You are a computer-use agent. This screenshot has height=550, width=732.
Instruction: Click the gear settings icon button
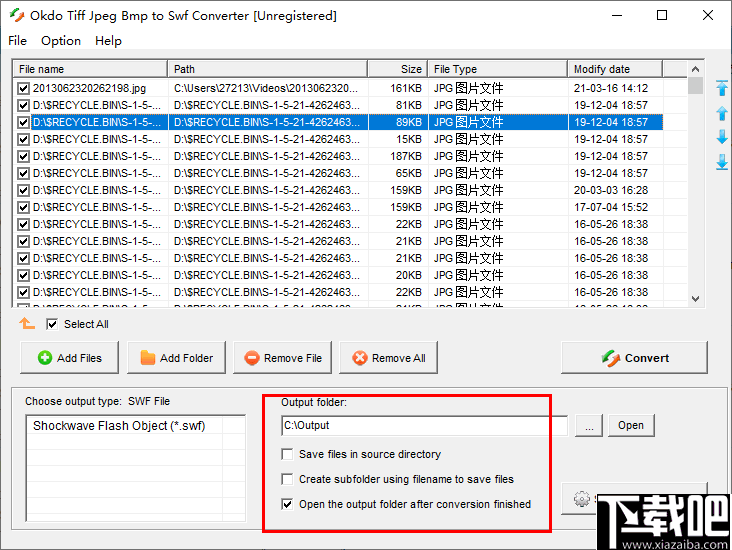click(582, 499)
